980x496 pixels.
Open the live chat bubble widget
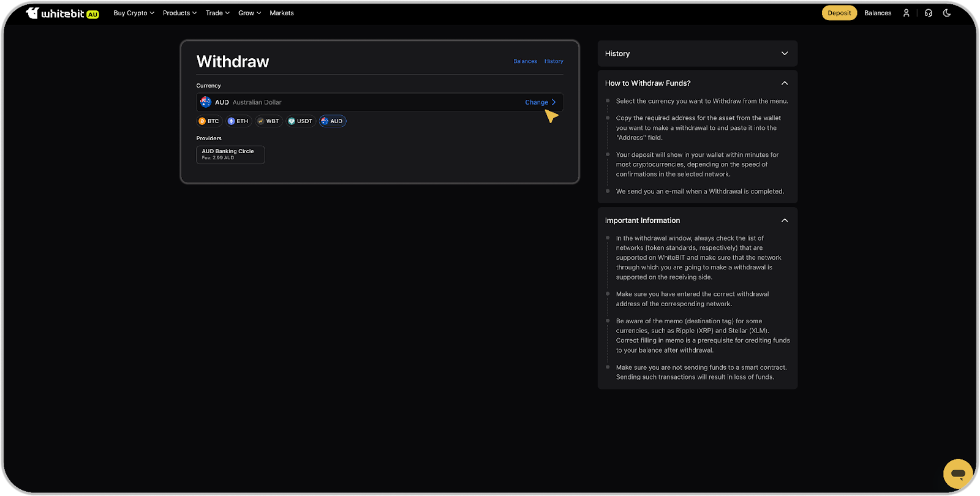[x=958, y=474]
